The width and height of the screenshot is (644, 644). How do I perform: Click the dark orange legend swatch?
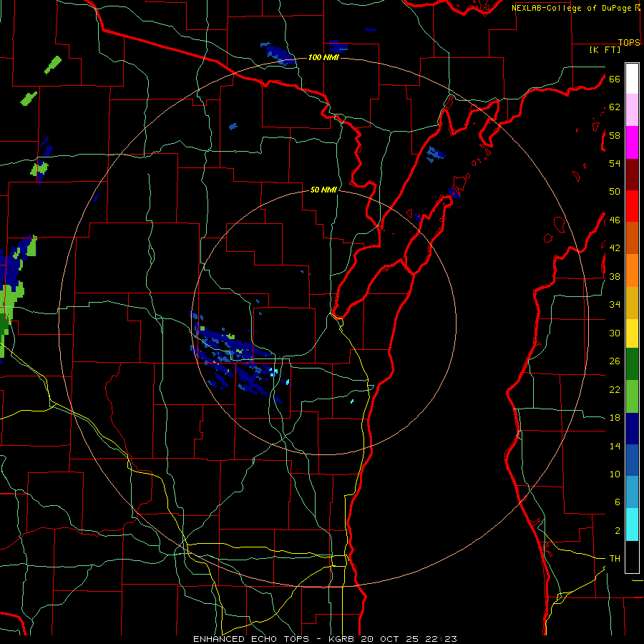pyautogui.click(x=632, y=238)
